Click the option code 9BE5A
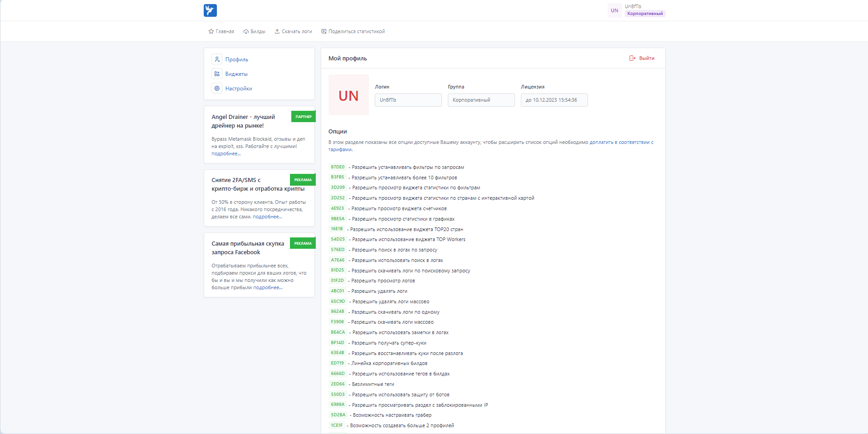Image resolution: width=868 pixels, height=434 pixels. 338,219
